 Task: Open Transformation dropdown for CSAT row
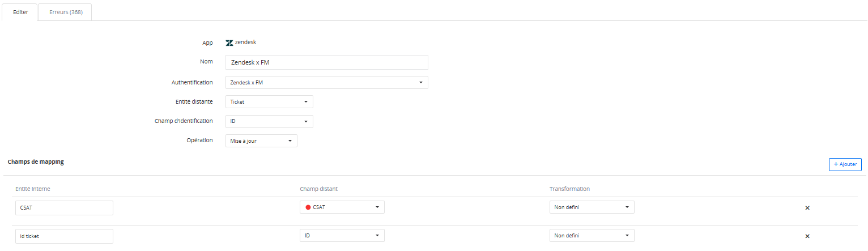(x=592, y=207)
